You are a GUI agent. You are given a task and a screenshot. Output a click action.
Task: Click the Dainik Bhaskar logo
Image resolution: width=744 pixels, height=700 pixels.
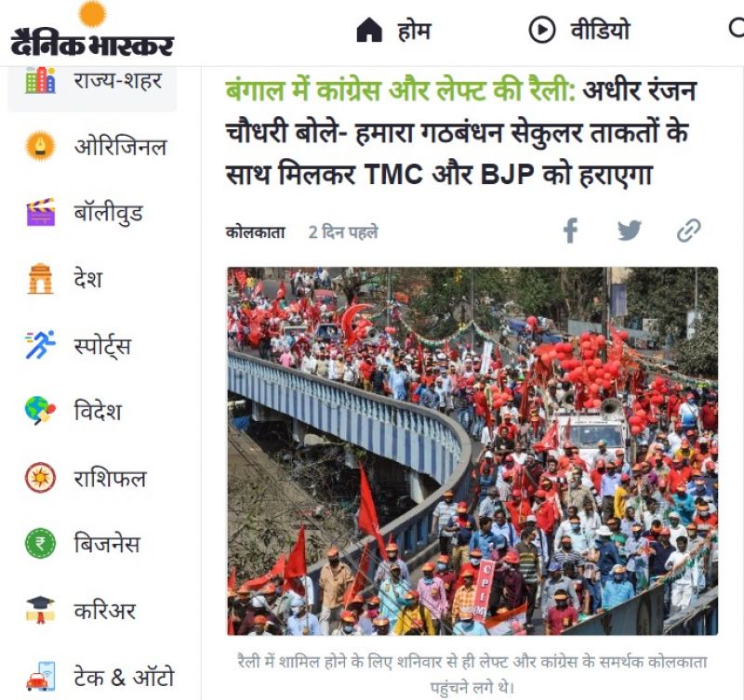click(92, 30)
